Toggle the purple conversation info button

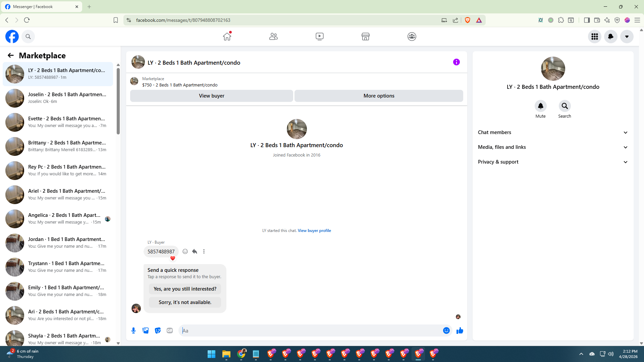coord(456,62)
